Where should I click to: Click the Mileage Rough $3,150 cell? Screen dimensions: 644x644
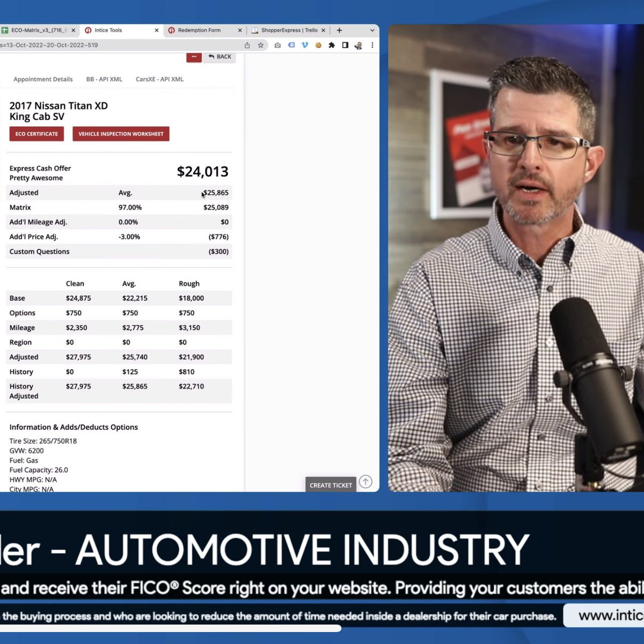pyautogui.click(x=189, y=327)
